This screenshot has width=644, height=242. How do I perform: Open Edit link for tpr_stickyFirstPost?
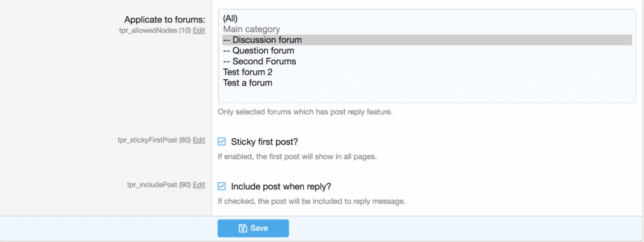(x=199, y=140)
